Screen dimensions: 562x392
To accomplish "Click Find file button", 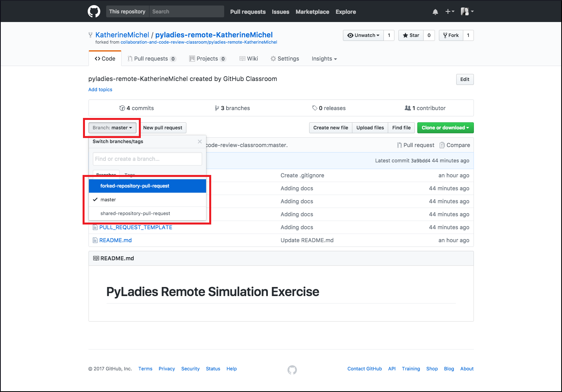I will coord(402,128).
